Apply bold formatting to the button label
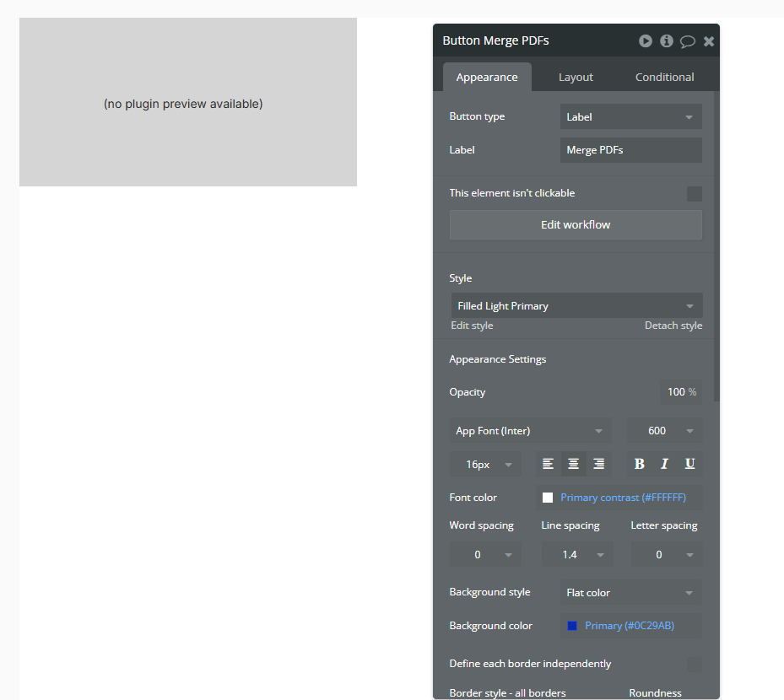This screenshot has height=700, width=784. point(639,463)
